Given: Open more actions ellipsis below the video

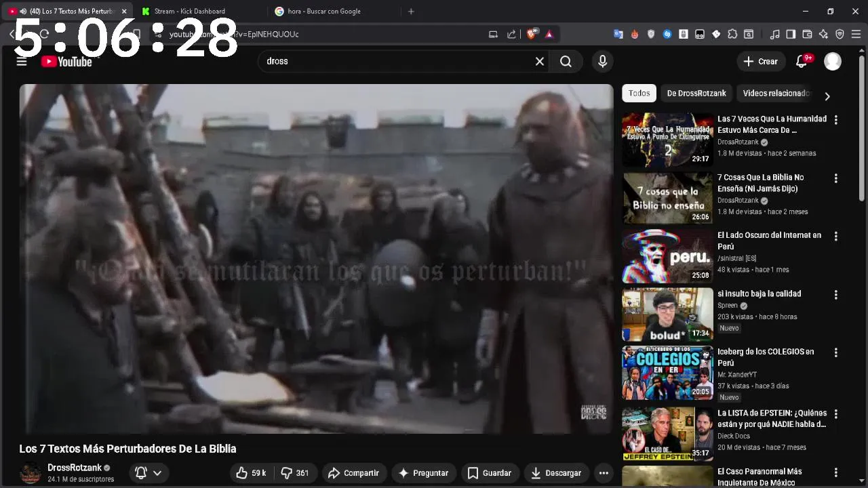Looking at the screenshot, I should (604, 473).
